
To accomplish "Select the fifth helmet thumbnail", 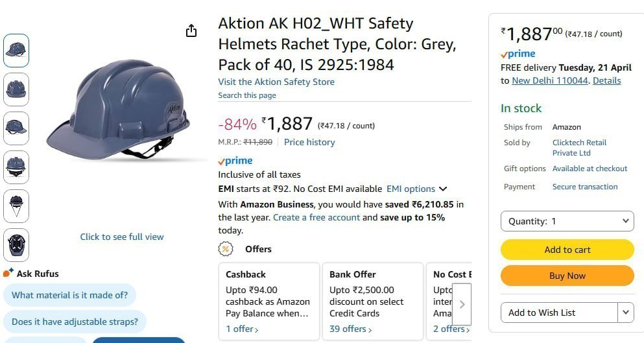I will click(16, 206).
